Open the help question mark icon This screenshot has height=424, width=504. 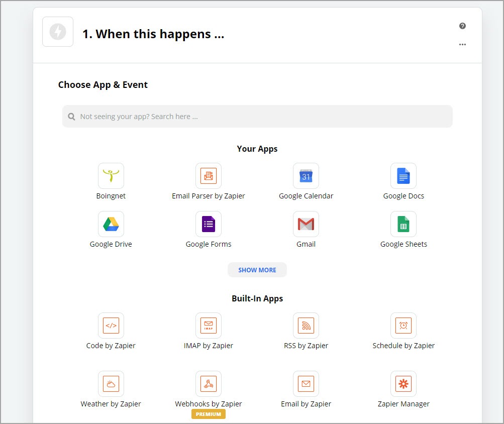coord(462,26)
